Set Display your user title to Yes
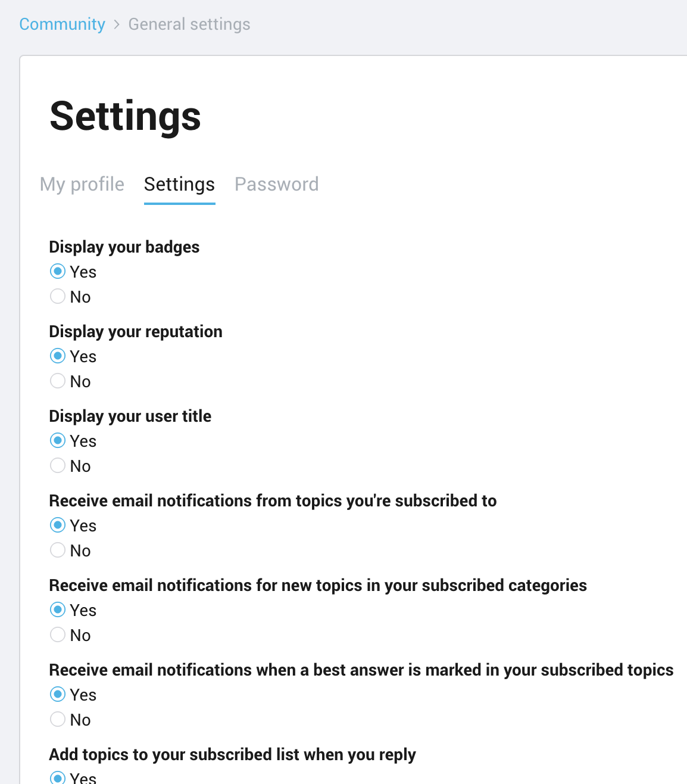687x784 pixels. point(58,440)
